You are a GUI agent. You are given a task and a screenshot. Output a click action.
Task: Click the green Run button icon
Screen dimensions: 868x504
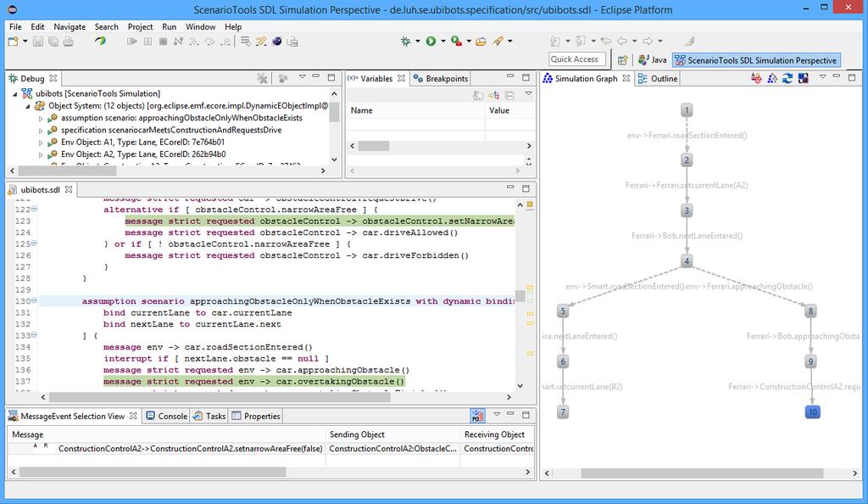pyautogui.click(x=431, y=41)
